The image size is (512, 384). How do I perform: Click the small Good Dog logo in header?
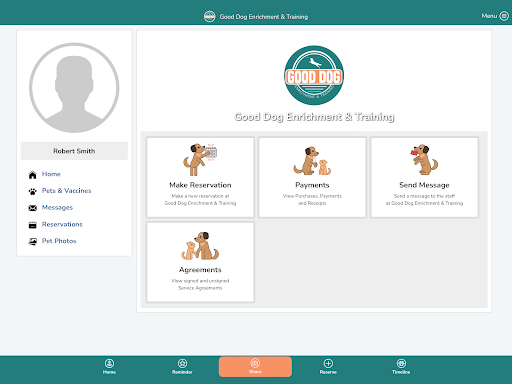pos(210,16)
